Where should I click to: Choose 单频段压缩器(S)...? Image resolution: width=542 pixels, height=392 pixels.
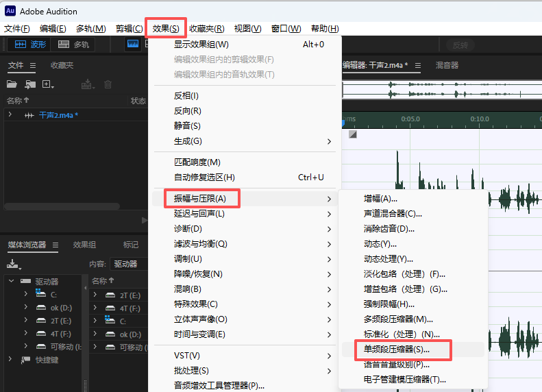click(413, 350)
